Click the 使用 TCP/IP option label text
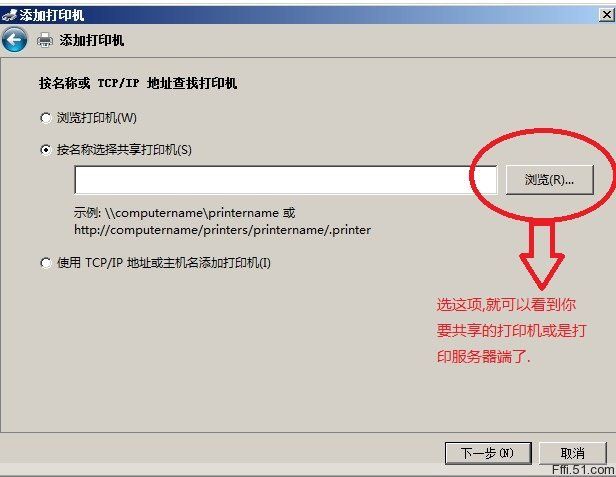The width and height of the screenshot is (616, 477). tap(164, 263)
